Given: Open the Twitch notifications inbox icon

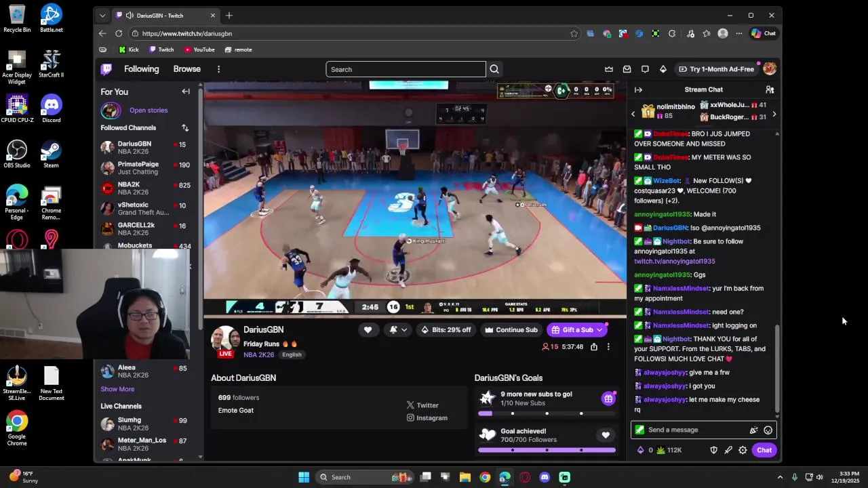Looking at the screenshot, I should (627, 69).
